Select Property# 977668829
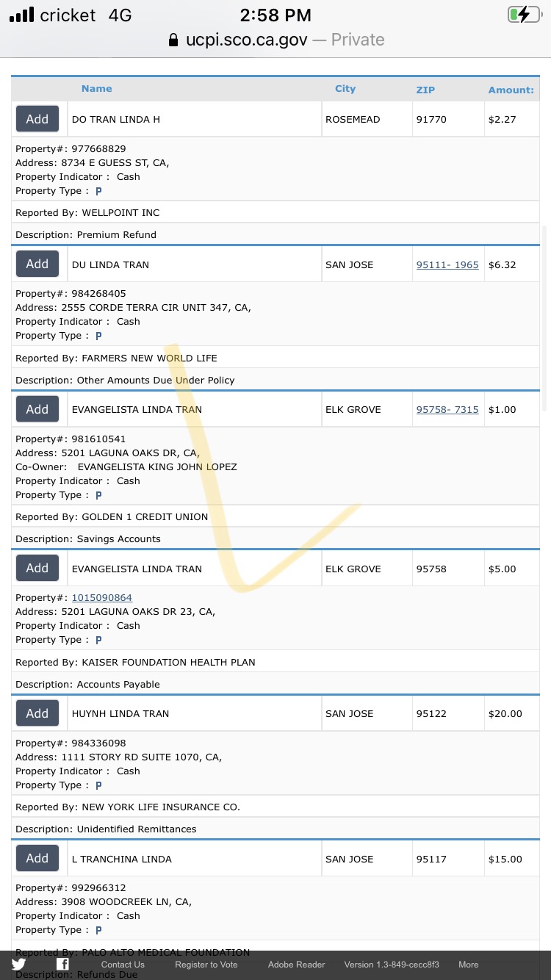This screenshot has width=551, height=980. [71, 149]
